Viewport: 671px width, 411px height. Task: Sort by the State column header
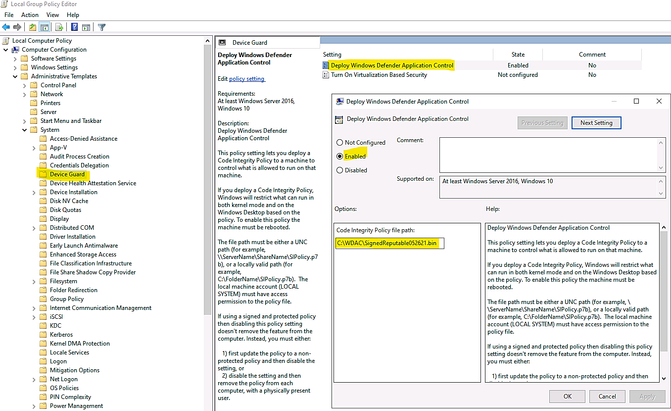click(518, 54)
